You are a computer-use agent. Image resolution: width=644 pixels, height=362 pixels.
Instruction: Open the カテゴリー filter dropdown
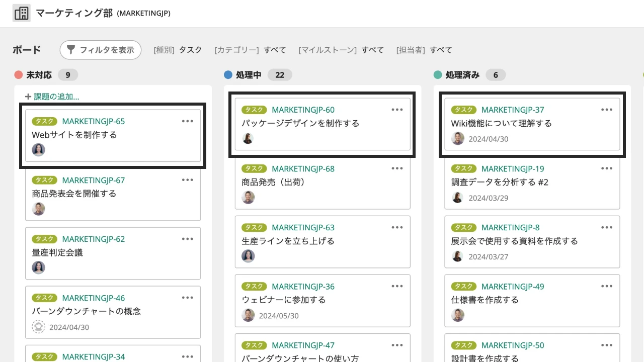[x=248, y=50]
